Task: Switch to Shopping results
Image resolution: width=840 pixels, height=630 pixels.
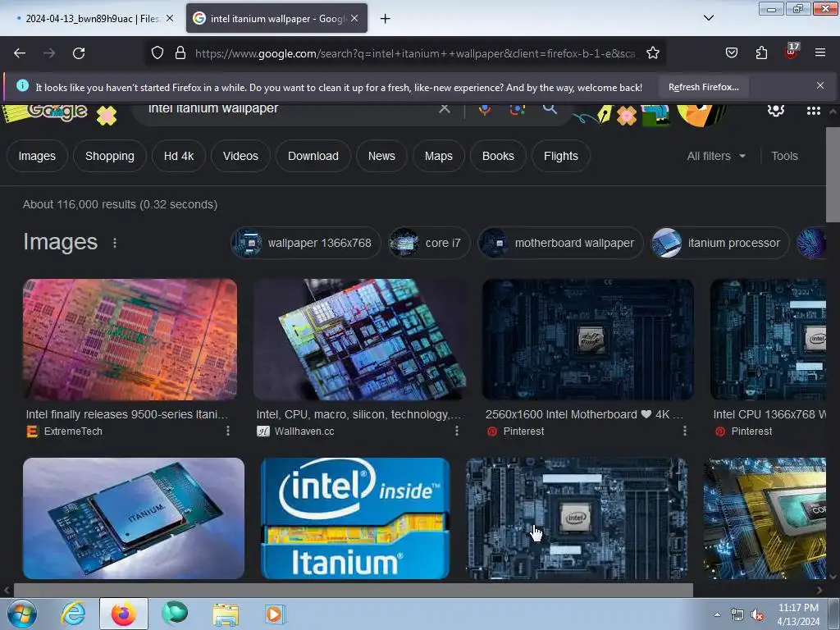Action: tap(110, 156)
